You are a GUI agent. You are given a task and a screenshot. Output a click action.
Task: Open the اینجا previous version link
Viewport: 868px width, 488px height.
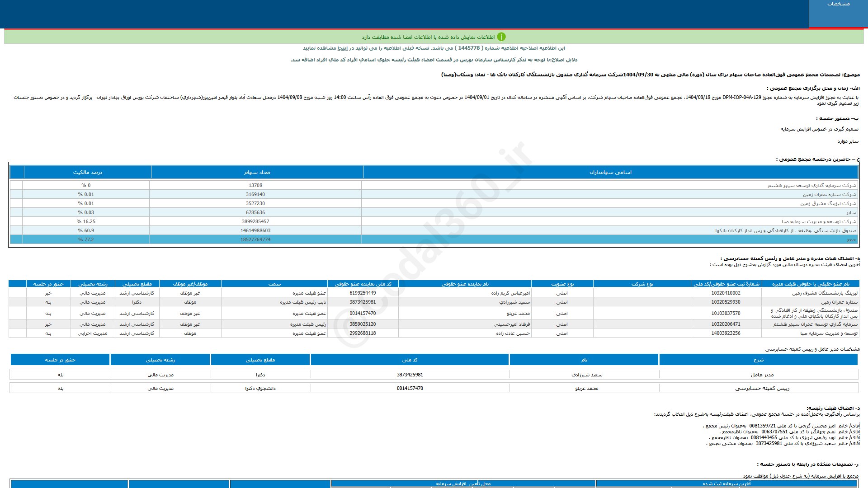[344, 48]
